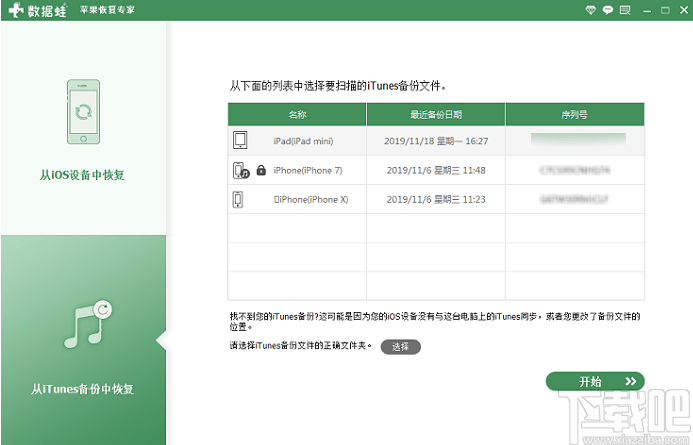This screenshot has width=693, height=445.
Task: Click the 选择 folder select button
Action: point(400,347)
